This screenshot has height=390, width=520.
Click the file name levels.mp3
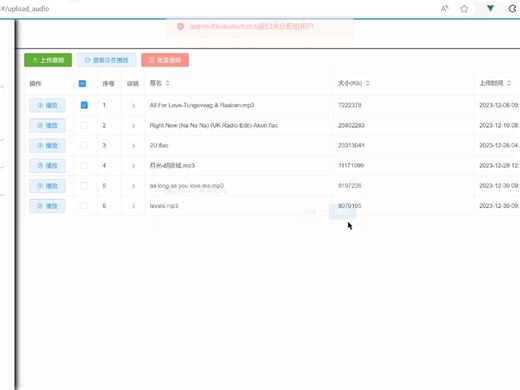(164, 206)
